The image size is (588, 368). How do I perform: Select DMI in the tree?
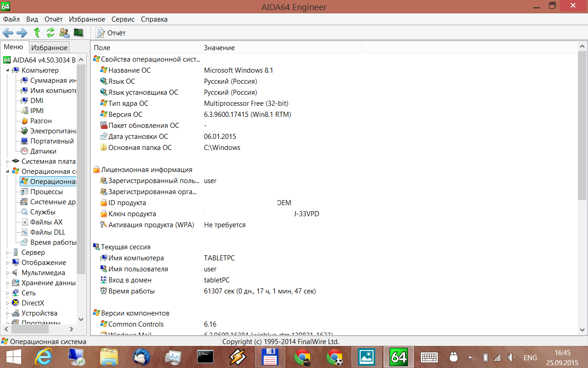tap(37, 101)
